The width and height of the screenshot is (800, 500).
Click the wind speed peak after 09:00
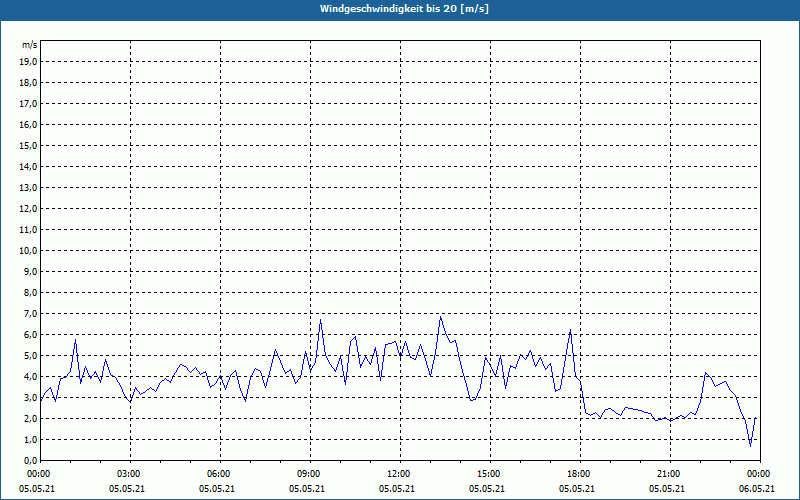[320, 320]
